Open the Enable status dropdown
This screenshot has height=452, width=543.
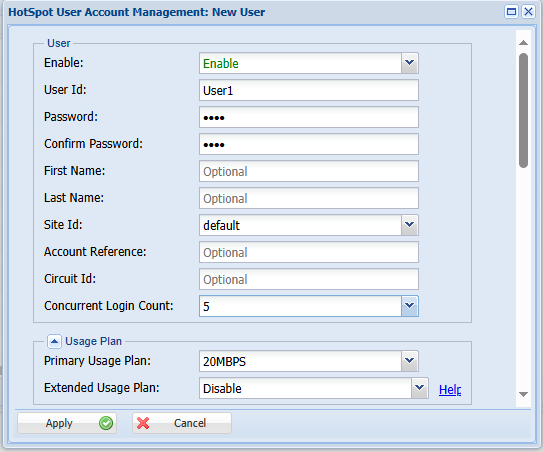(x=409, y=63)
